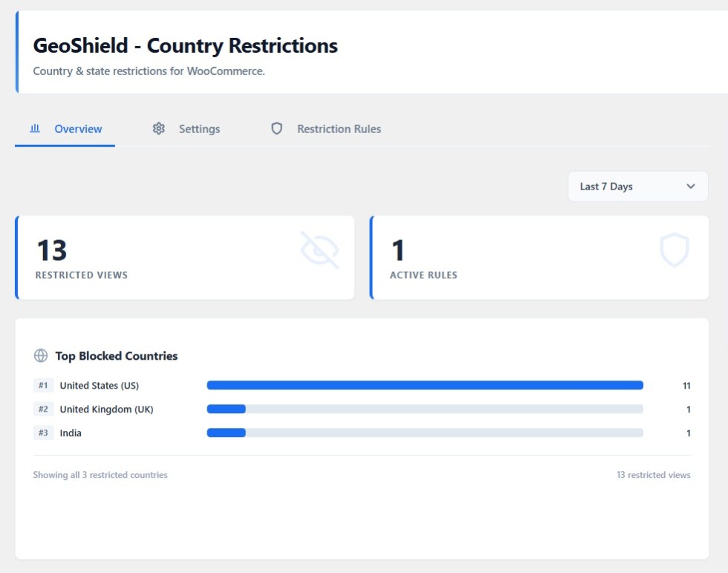
Task: Click the Active Rules count of 1
Action: [398, 250]
